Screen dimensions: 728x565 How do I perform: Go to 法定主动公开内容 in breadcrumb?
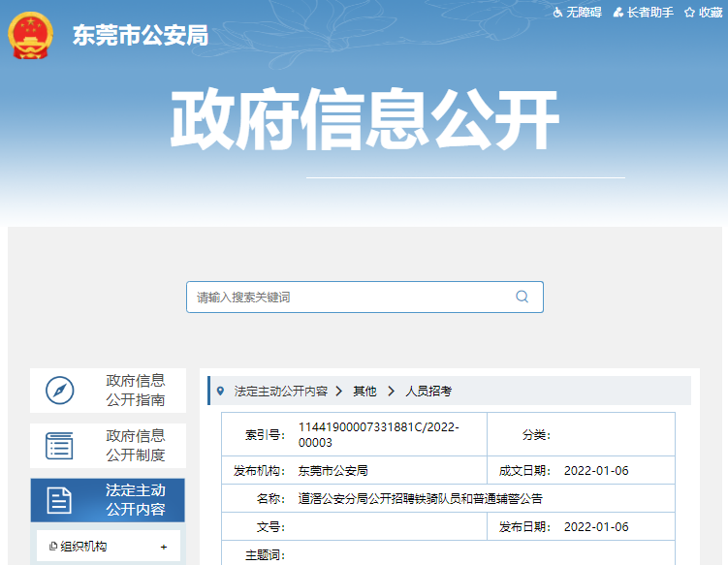281,392
